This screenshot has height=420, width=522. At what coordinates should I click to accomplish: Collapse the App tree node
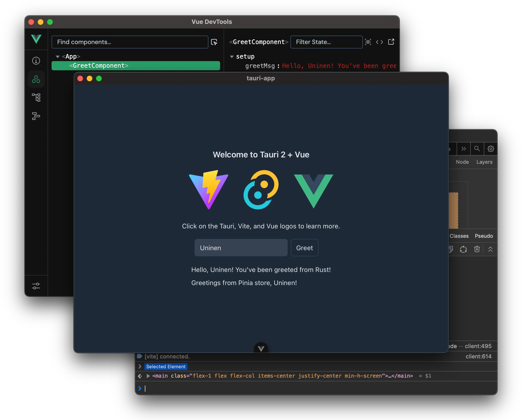(x=58, y=57)
